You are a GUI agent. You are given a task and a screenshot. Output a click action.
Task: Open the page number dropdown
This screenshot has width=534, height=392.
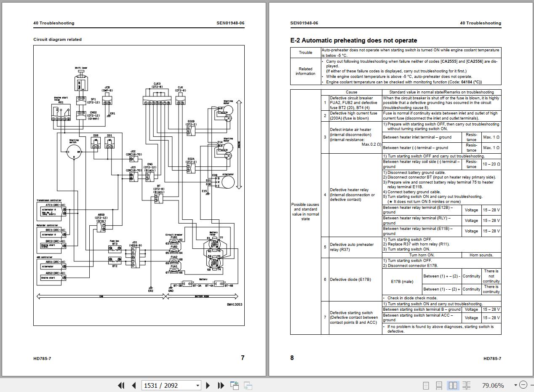click(198, 385)
